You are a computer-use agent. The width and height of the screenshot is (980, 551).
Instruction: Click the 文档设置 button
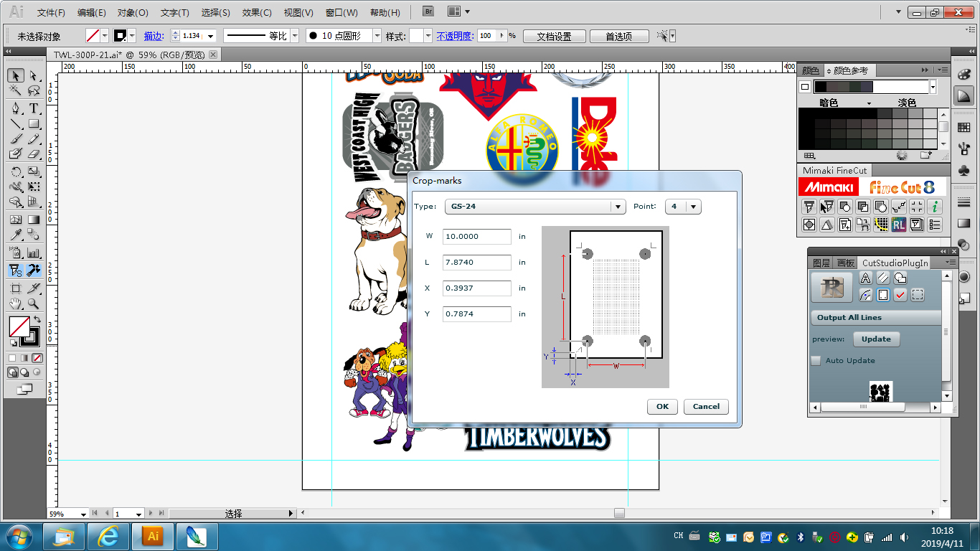[x=554, y=36]
